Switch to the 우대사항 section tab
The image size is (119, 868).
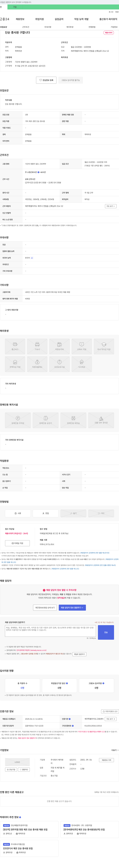(x=48, y=27)
